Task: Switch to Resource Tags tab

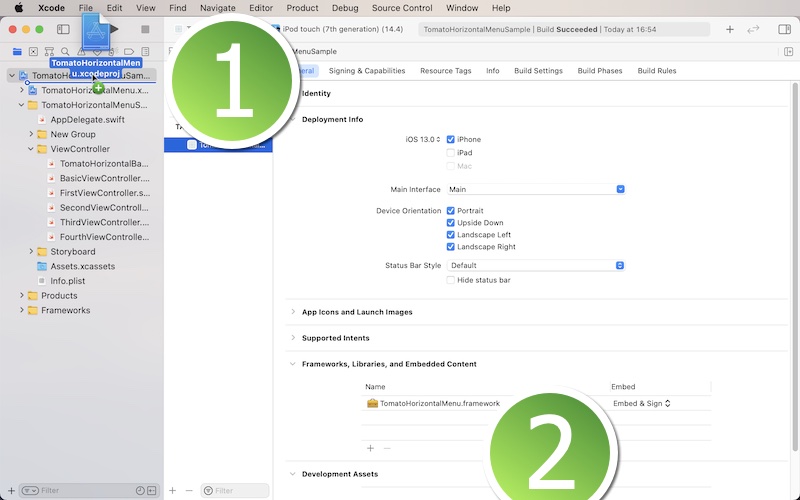Action: [x=445, y=71]
